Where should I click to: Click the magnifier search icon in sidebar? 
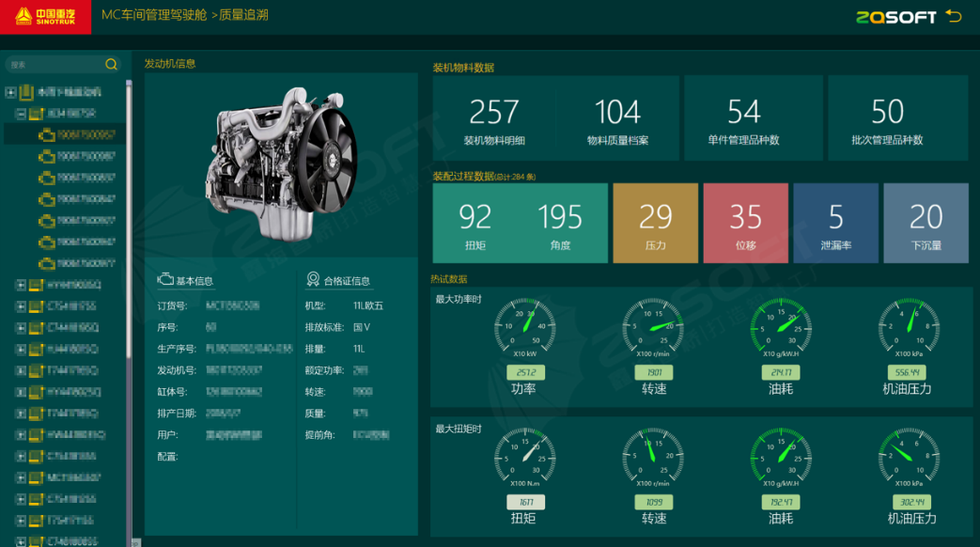coord(112,65)
